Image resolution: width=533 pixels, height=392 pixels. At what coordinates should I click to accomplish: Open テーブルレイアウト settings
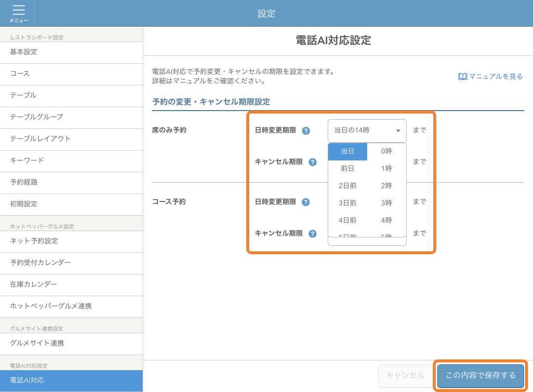tap(72, 139)
